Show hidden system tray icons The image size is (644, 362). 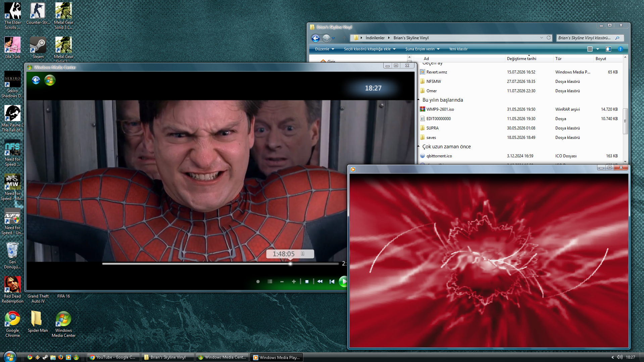pyautogui.click(x=612, y=357)
